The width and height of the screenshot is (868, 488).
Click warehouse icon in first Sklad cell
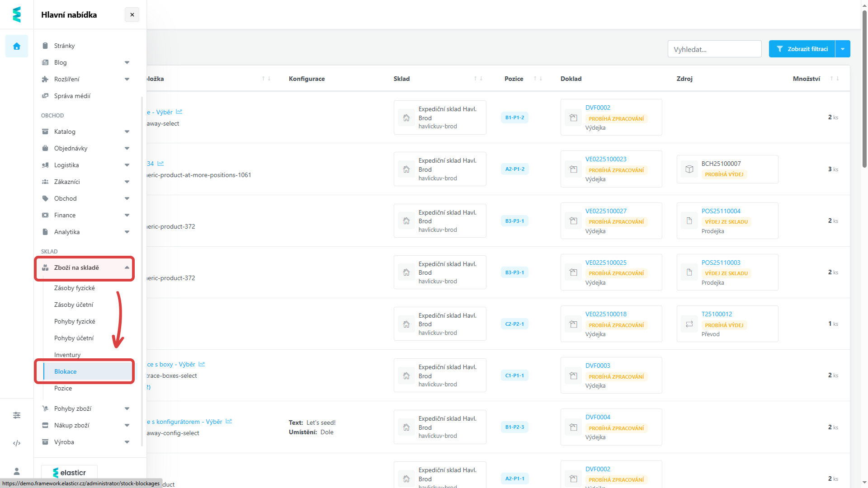(x=406, y=117)
